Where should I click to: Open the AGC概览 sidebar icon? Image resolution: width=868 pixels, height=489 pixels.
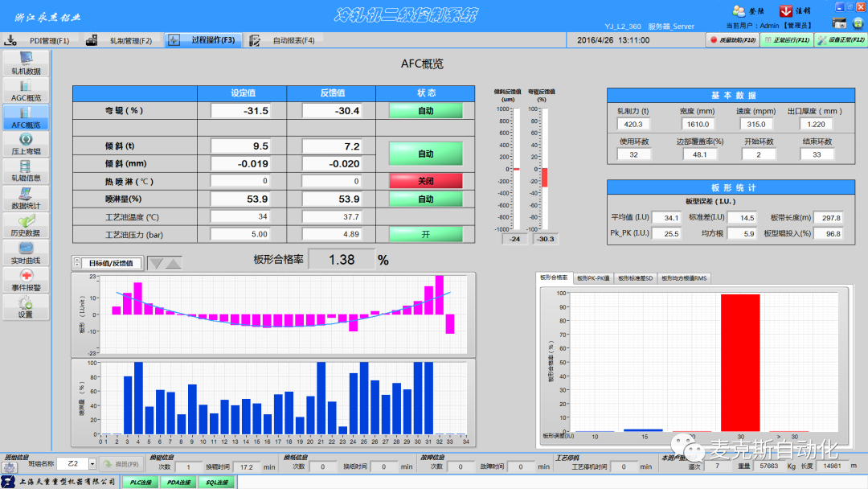point(26,90)
